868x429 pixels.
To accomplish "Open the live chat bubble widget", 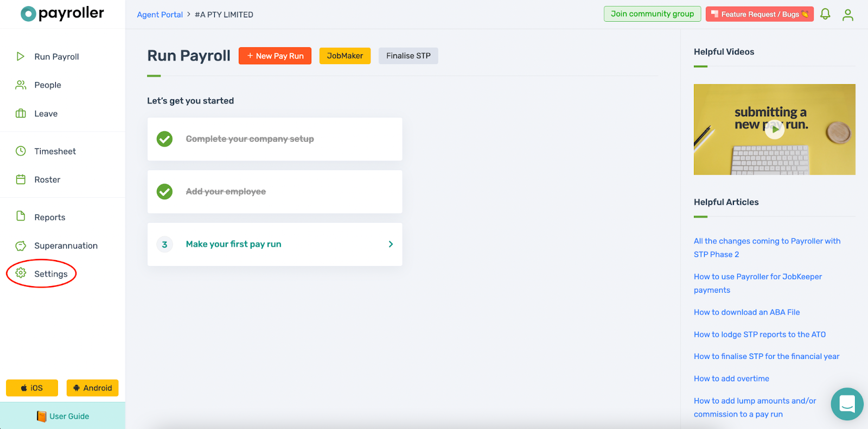I will tap(847, 404).
